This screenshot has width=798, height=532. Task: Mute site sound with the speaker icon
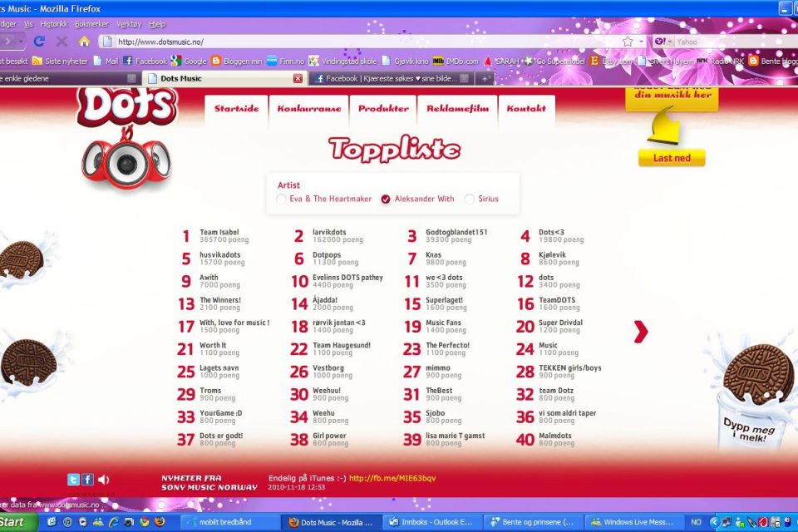103,480
